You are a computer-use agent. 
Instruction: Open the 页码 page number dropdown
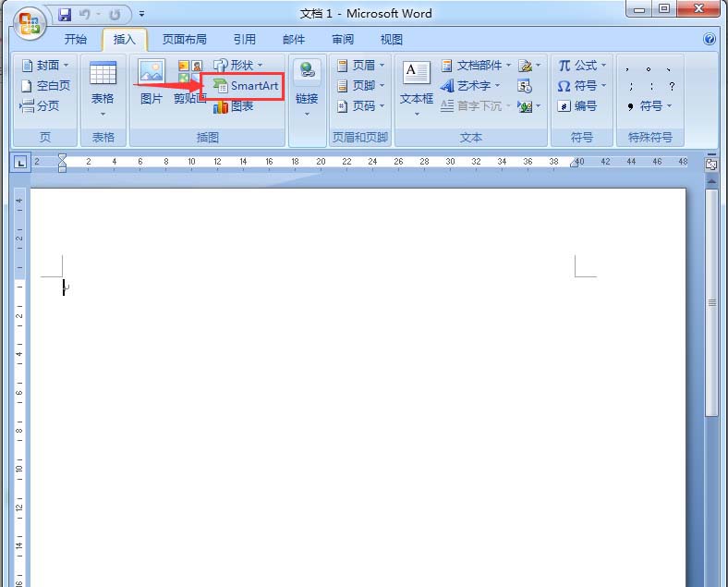[x=360, y=106]
